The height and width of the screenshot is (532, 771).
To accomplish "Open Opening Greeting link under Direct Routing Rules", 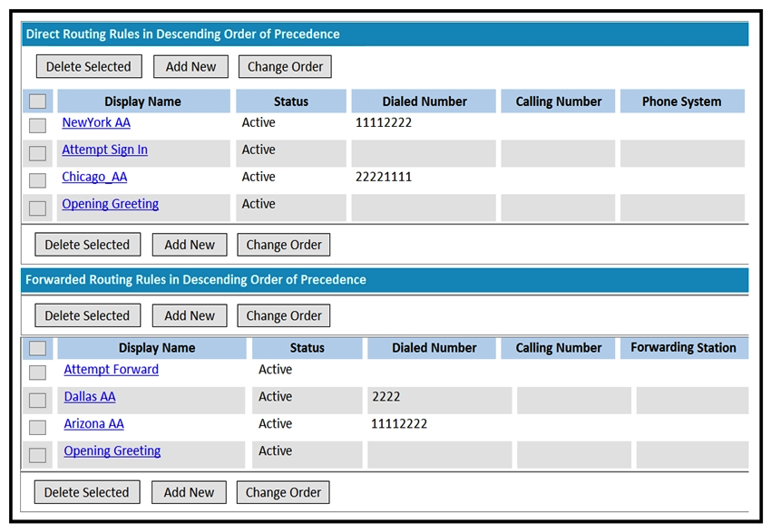I will click(x=110, y=203).
